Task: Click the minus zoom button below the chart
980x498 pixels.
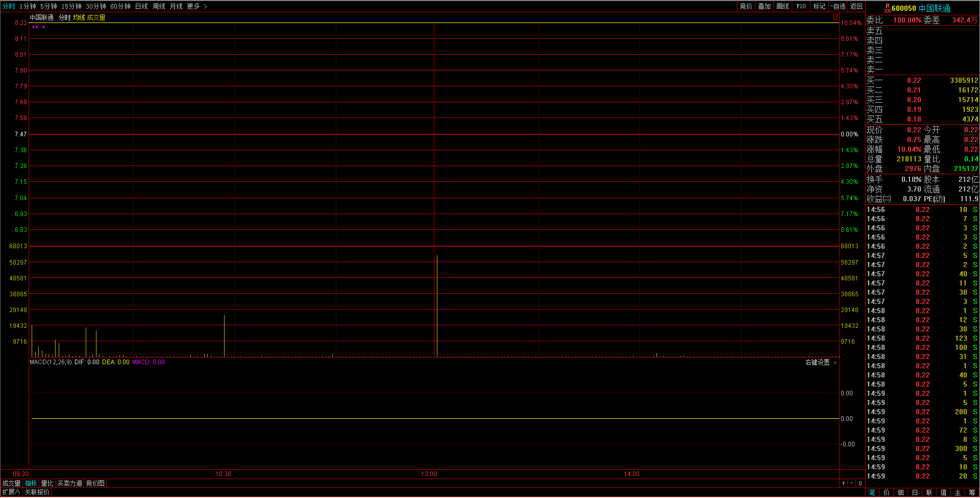Action: [x=851, y=483]
